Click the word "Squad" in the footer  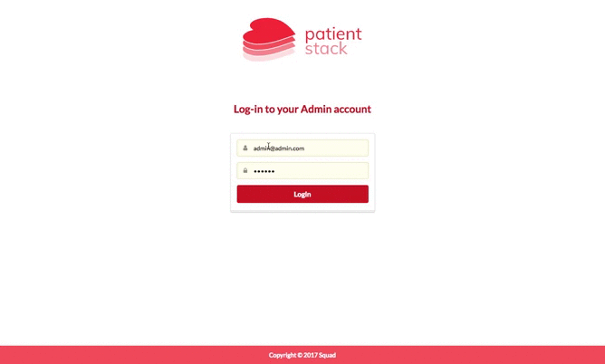[327, 355]
